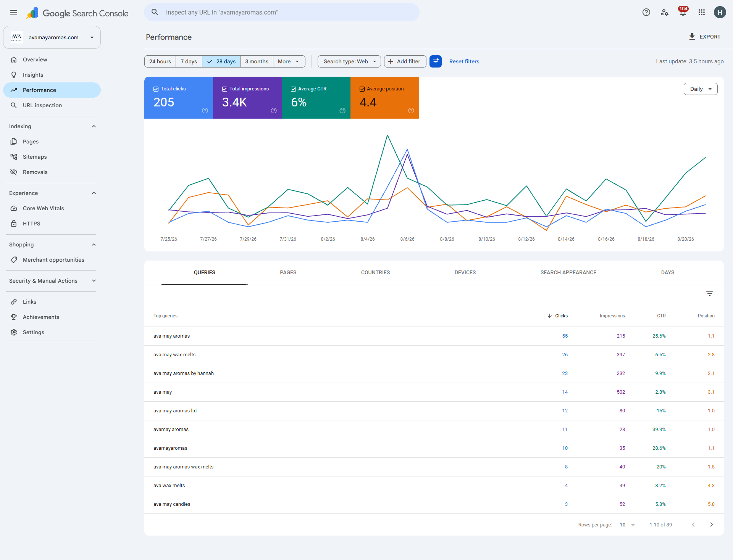Open Insights in the sidebar
This screenshot has height=560, width=733.
(x=52, y=75)
